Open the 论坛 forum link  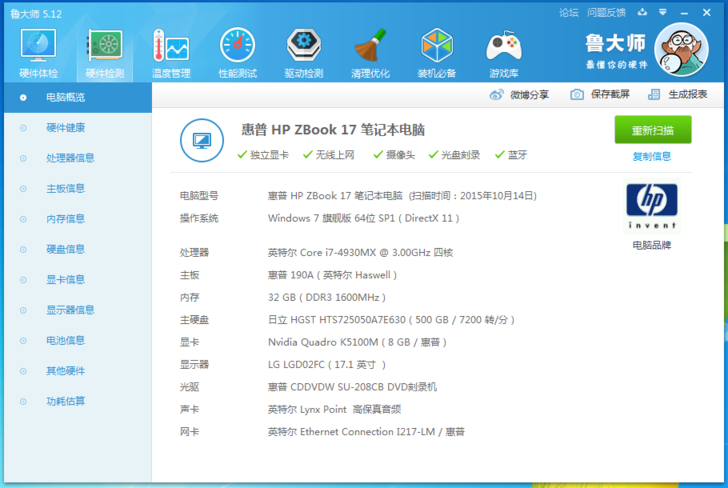click(x=568, y=12)
